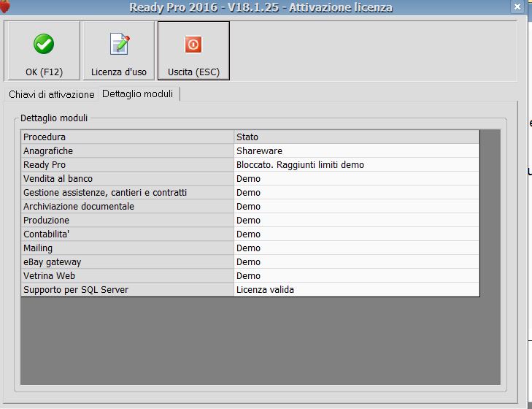Image resolution: width=532 pixels, height=409 pixels.
Task: Click the red power exit icon
Action: click(193, 45)
